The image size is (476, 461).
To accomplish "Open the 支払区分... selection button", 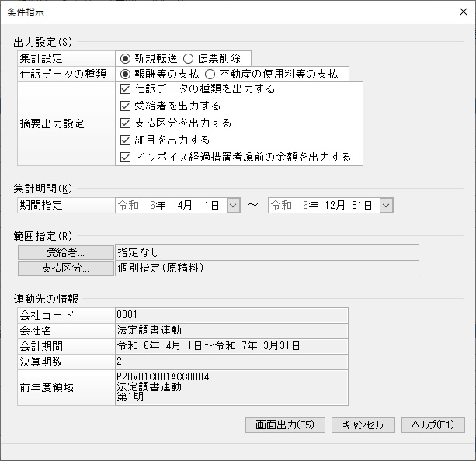I will pyautogui.click(x=65, y=269).
